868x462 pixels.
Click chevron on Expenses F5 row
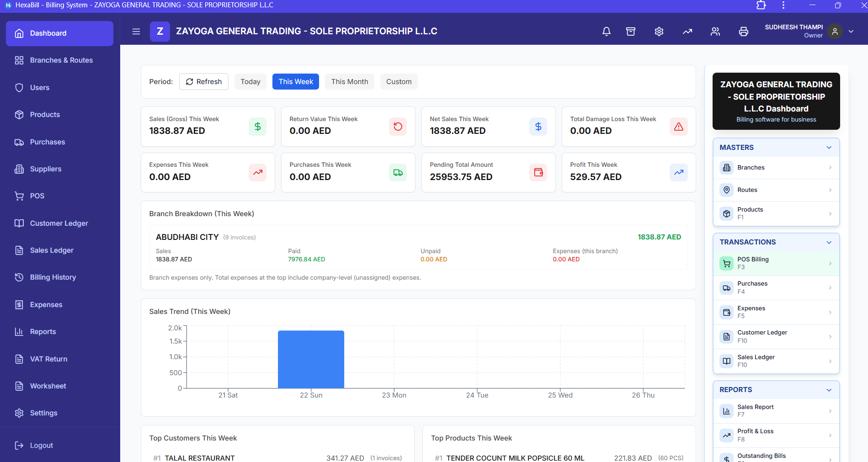(x=830, y=312)
